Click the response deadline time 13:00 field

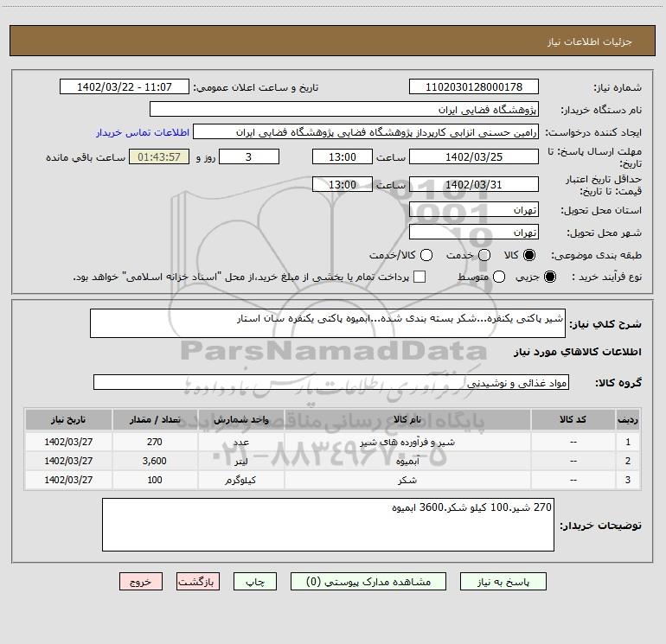343,156
